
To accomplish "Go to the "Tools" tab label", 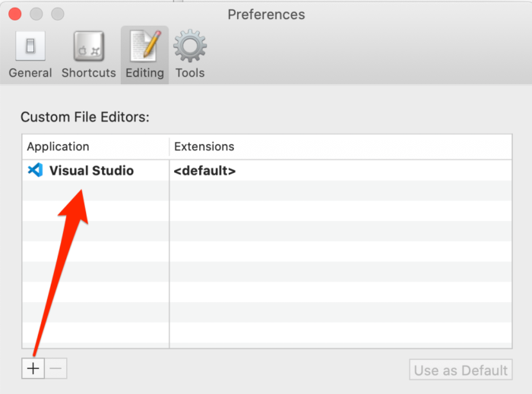I will click(190, 73).
